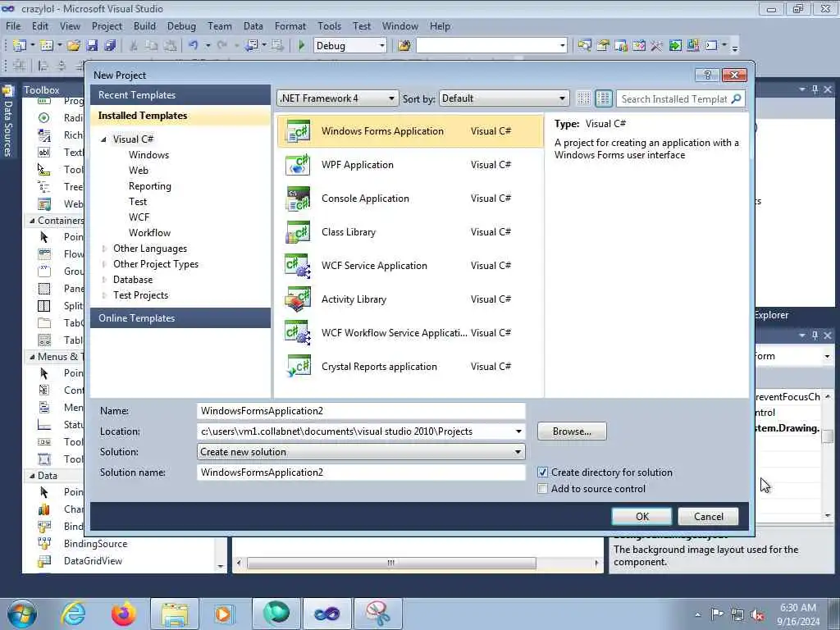
Task: Open File Explorer from taskbar
Action: pos(175,614)
